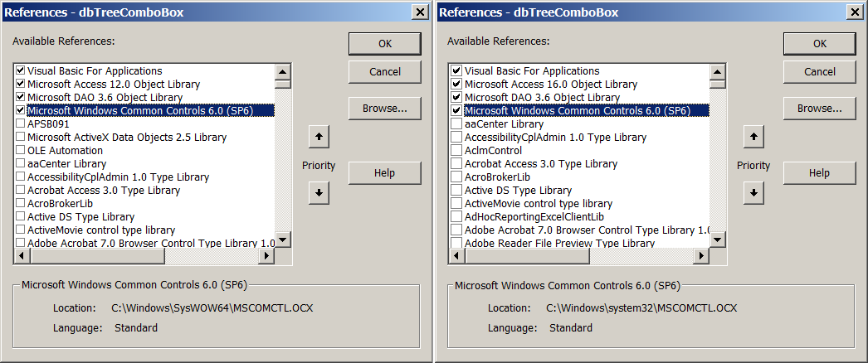Check the APSB091 reference
The height and width of the screenshot is (363, 868).
21,123
